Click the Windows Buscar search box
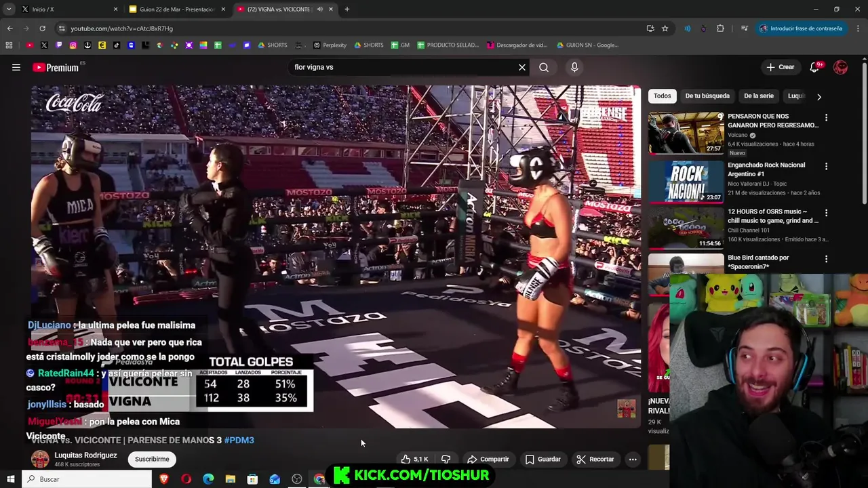The height and width of the screenshot is (488, 868). click(x=87, y=479)
